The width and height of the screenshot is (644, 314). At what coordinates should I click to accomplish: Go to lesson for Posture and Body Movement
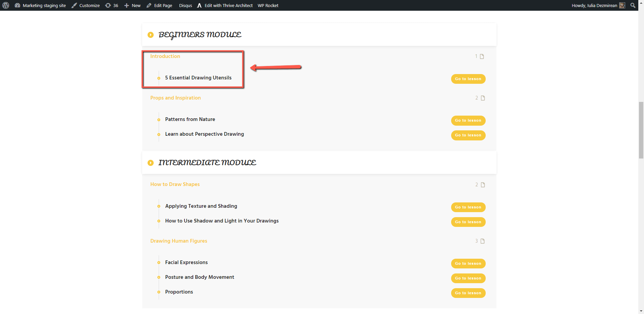(468, 278)
